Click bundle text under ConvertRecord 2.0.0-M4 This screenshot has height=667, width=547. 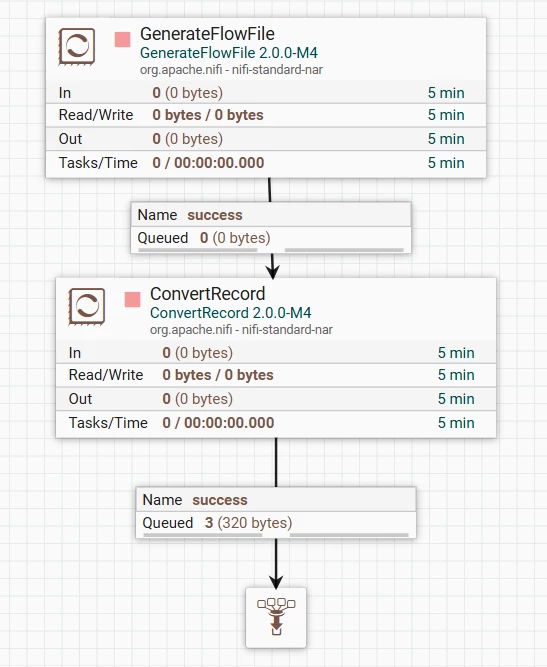241,329
